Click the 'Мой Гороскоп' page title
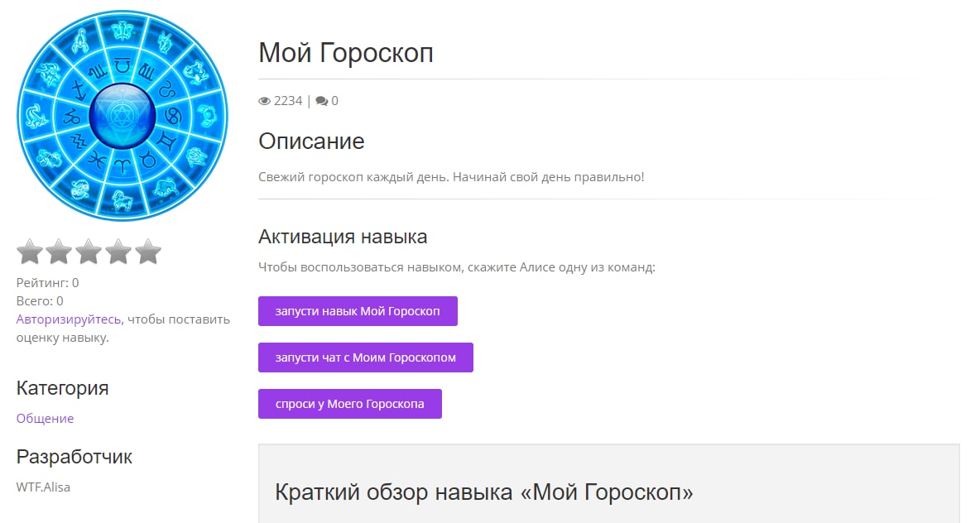This screenshot has width=980, height=523. [346, 52]
